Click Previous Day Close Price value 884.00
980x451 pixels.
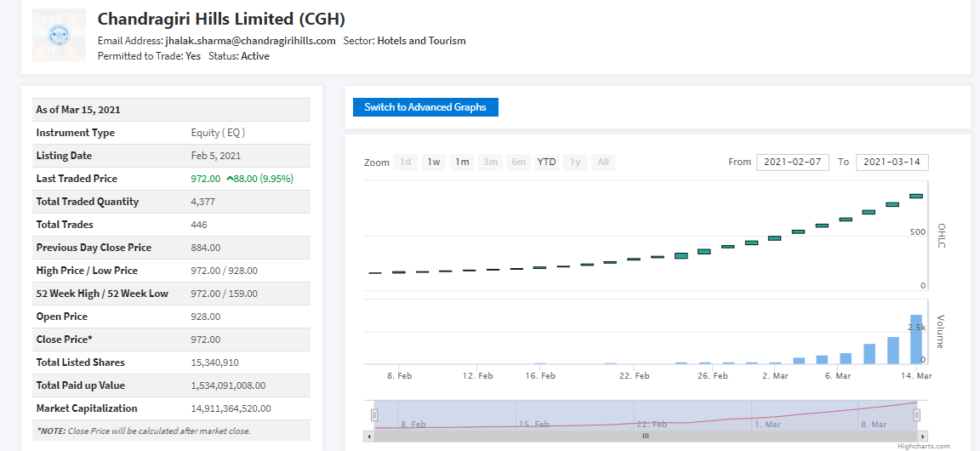206,248
